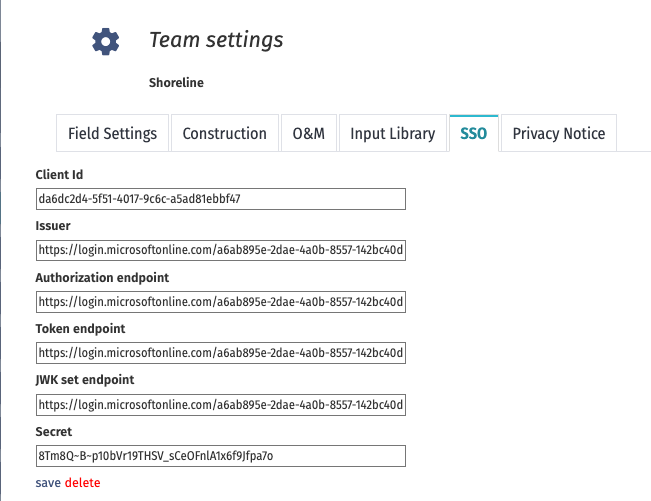Select the SSO tab

pyautogui.click(x=474, y=133)
